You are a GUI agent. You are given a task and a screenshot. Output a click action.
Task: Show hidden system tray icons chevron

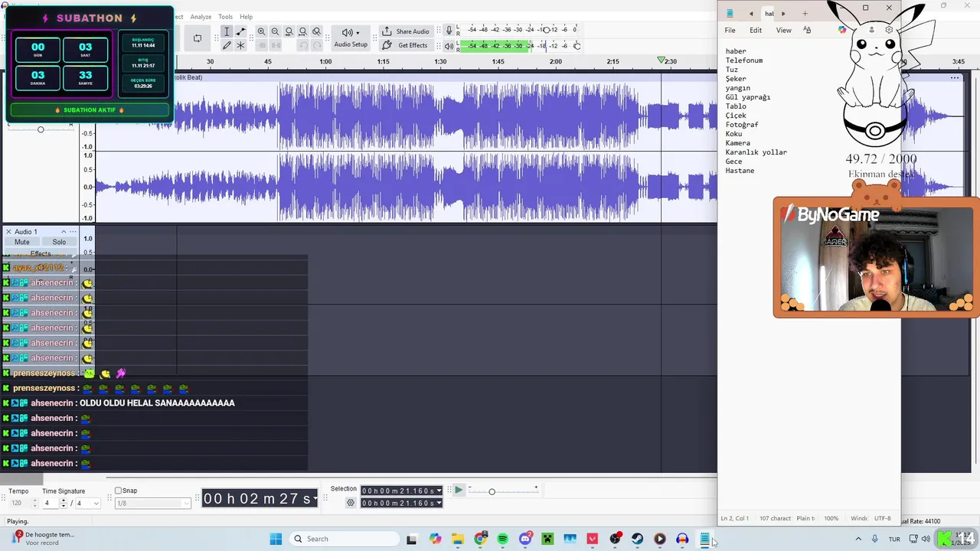857,539
